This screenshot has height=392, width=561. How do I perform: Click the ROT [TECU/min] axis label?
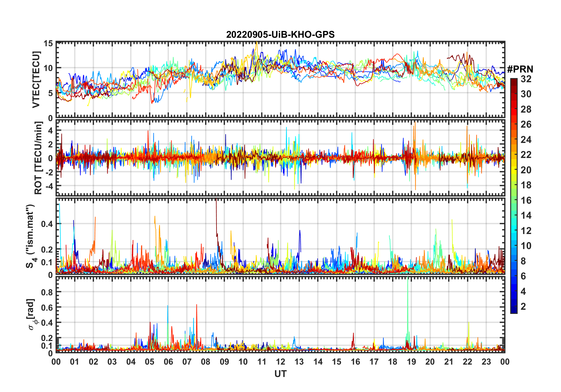point(38,158)
